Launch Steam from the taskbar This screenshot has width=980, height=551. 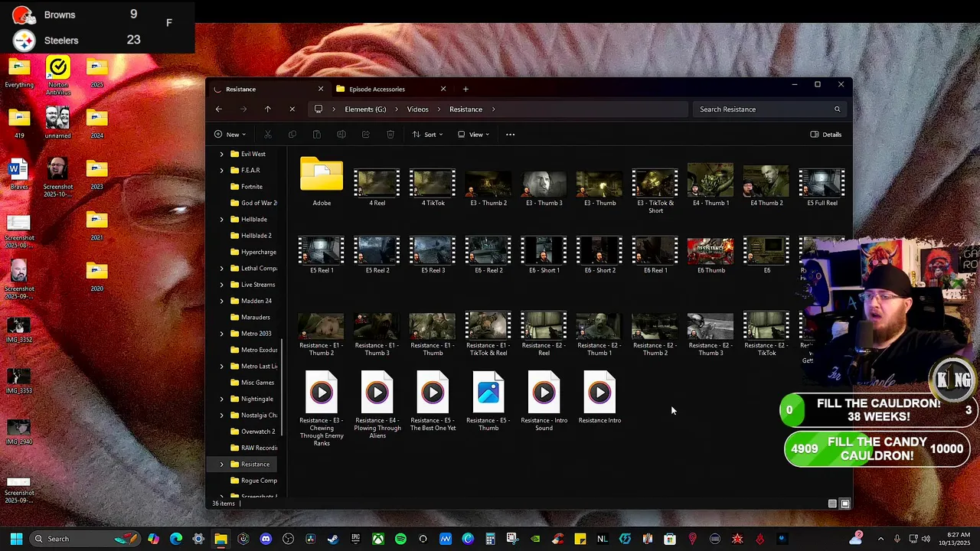pos(333,539)
